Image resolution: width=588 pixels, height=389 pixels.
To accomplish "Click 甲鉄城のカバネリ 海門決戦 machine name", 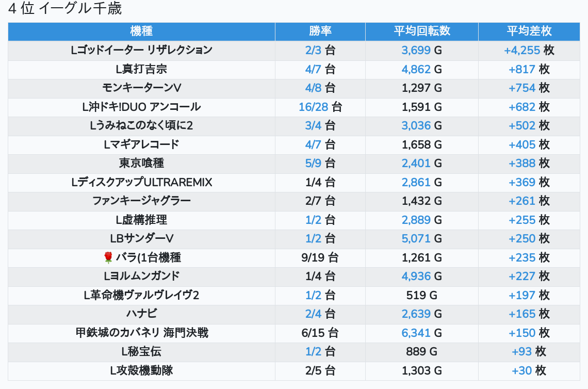I will (141, 333).
